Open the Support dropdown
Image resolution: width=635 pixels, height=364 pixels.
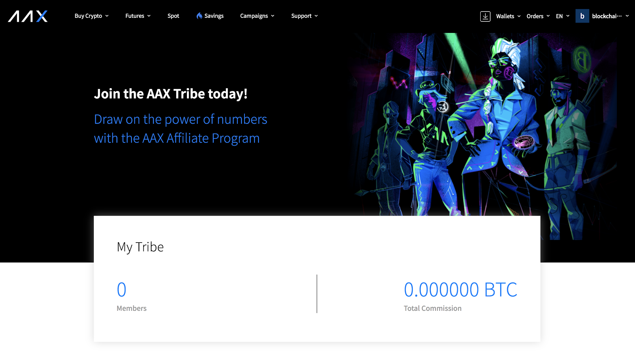[x=304, y=16]
